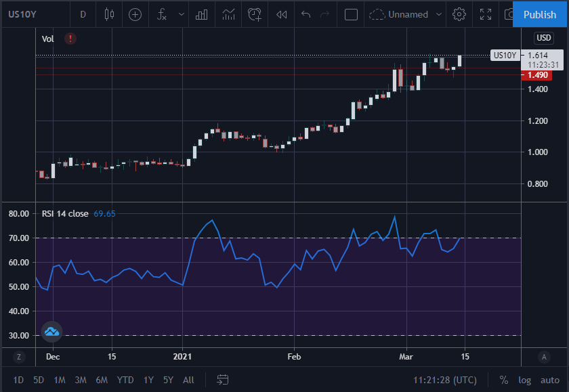Screen dimensions: 569x392
Task: Change the USD currency selector
Action: [x=543, y=38]
